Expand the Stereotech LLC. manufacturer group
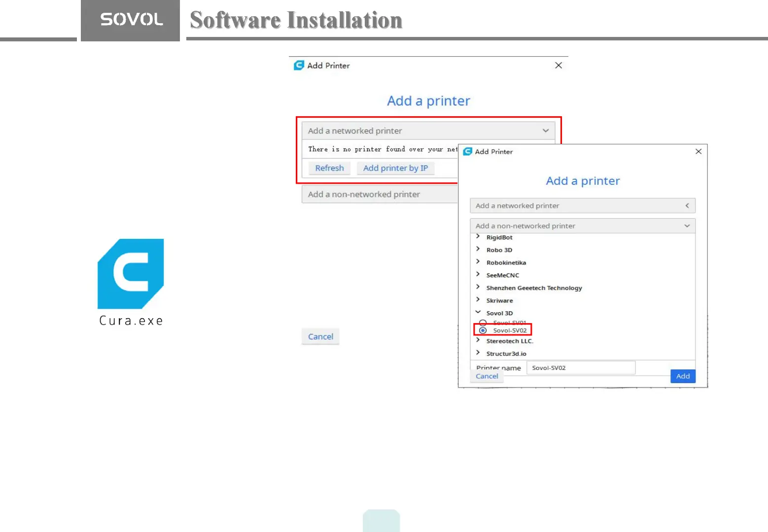This screenshot has width=768, height=532. click(x=478, y=340)
